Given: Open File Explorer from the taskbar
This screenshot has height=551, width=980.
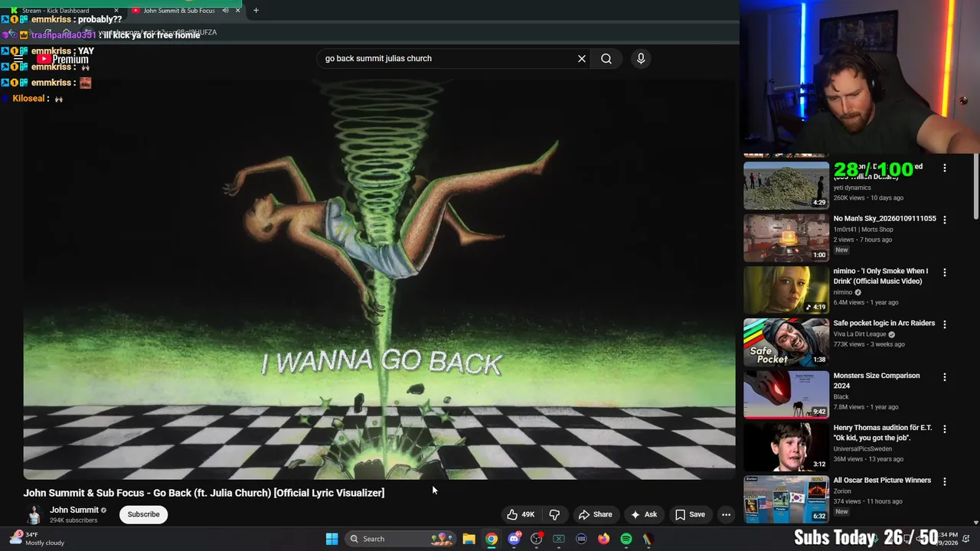Looking at the screenshot, I should click(x=469, y=539).
